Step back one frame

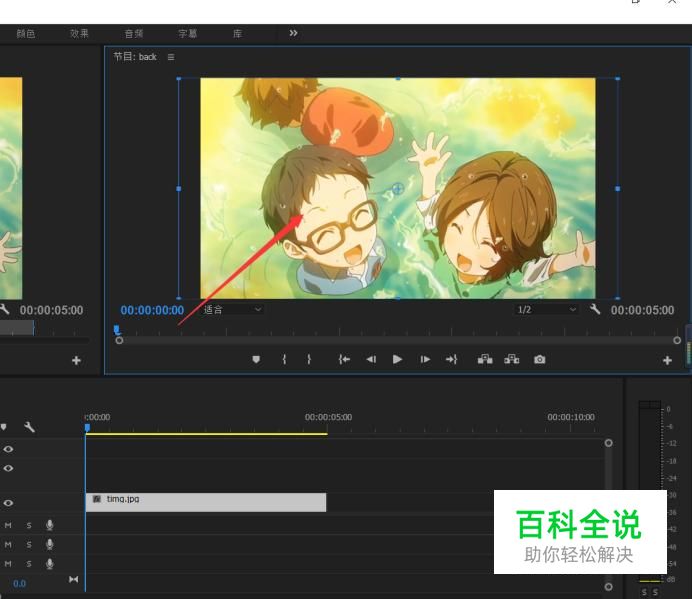pyautogui.click(x=371, y=359)
